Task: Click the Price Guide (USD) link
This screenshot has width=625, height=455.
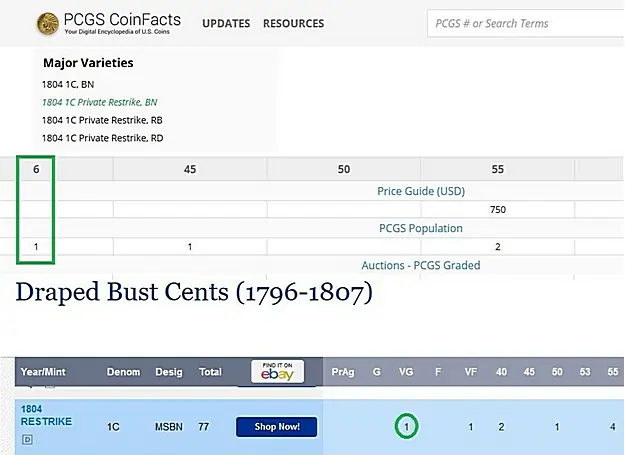Action: (x=420, y=191)
